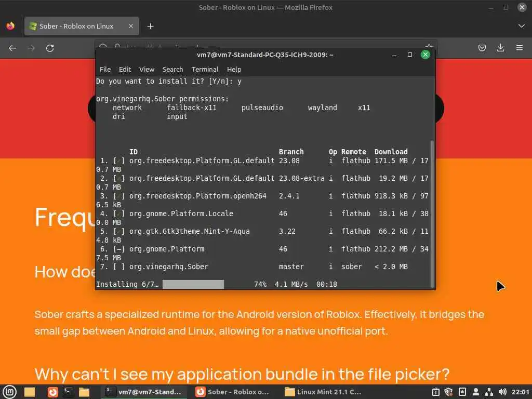
Task: Close the Sober - Roblox on Linux tab
Action: [x=130, y=26]
